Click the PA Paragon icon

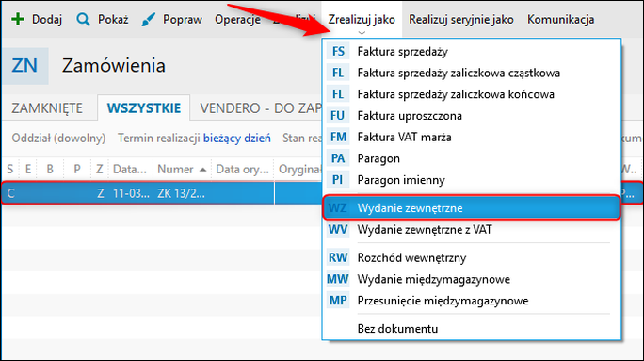click(338, 158)
